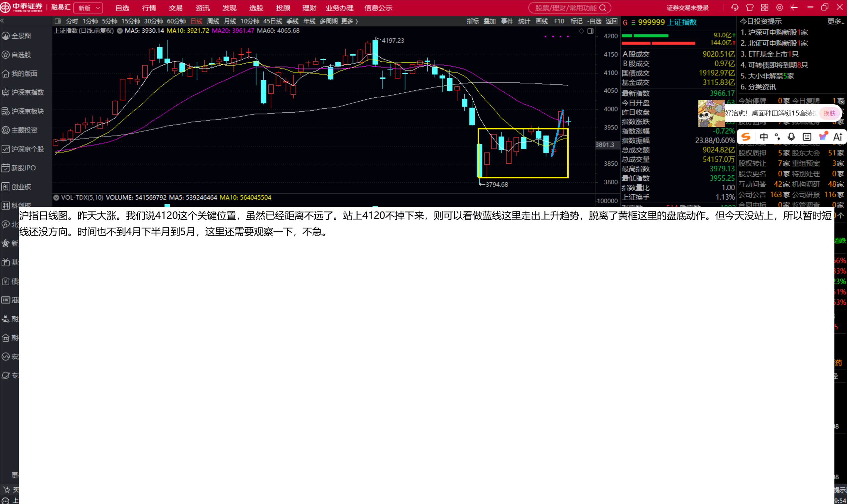Toggle Sogou Chinese/English input mode
Screen dimensions: 847x504
(x=764, y=137)
